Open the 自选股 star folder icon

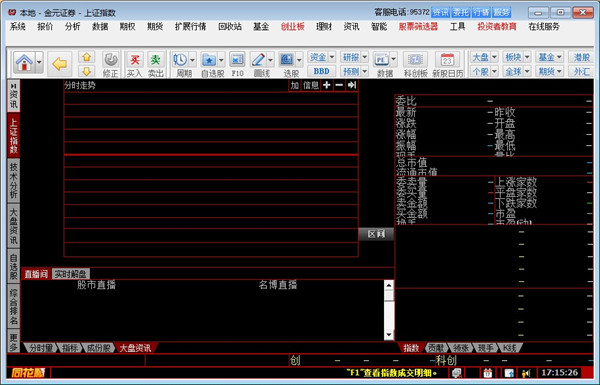(x=209, y=60)
